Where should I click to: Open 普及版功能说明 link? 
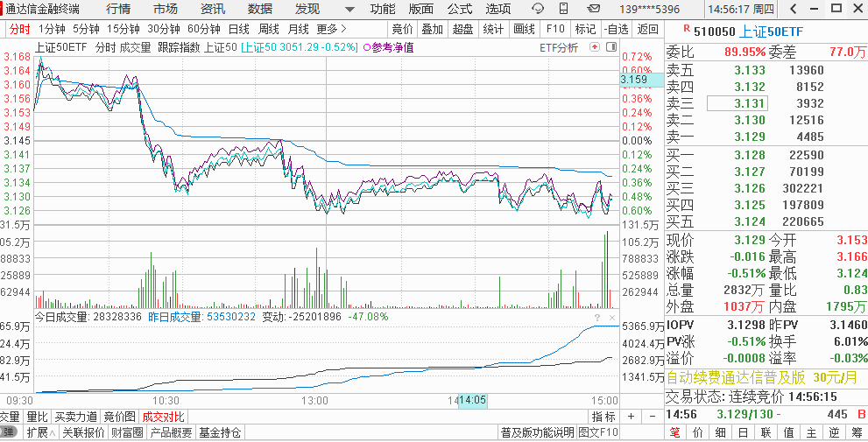click(x=538, y=432)
